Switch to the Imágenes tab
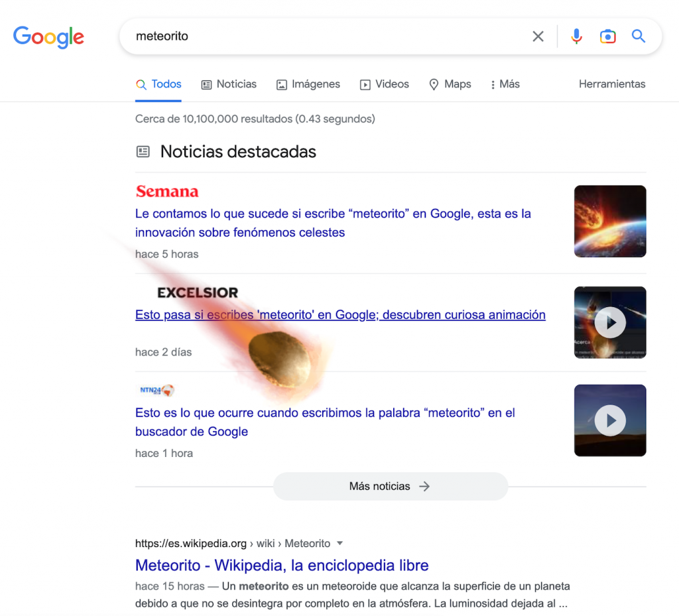This screenshot has width=679, height=616. [308, 84]
